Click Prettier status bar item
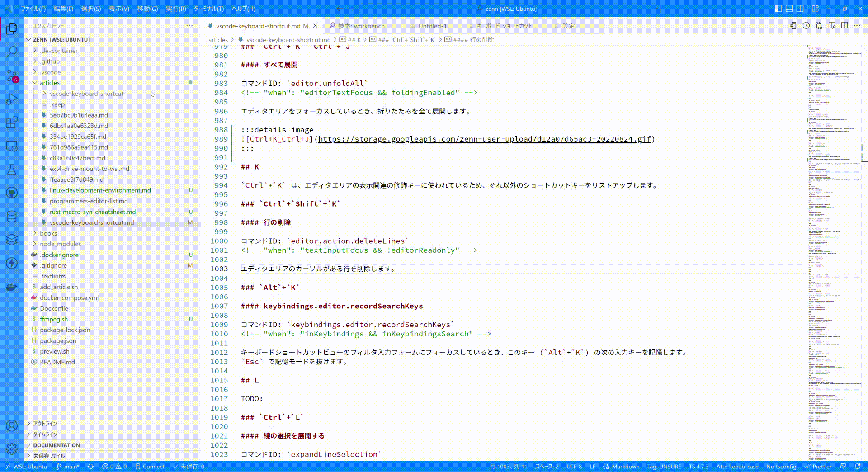This screenshot has height=472, width=868. point(818,467)
